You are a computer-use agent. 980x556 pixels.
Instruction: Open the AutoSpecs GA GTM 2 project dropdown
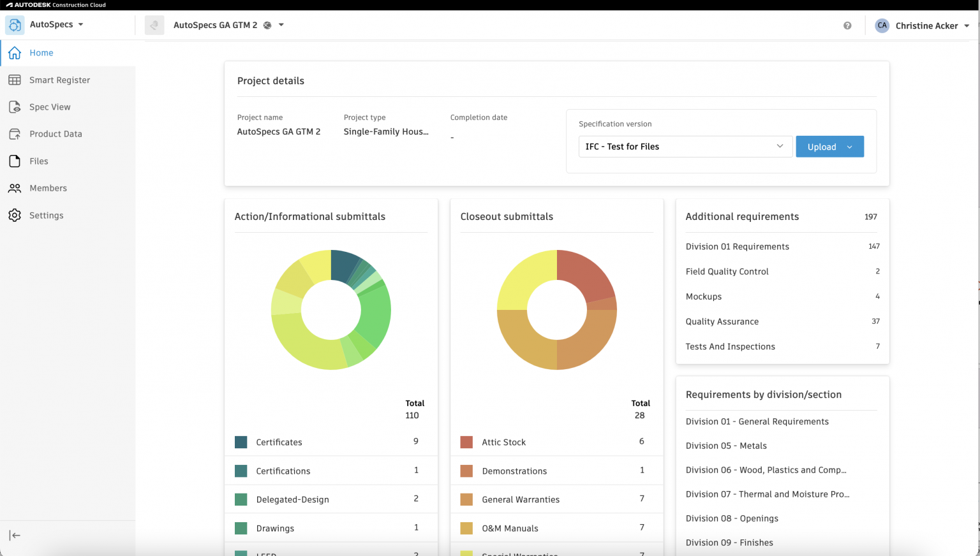pos(281,24)
